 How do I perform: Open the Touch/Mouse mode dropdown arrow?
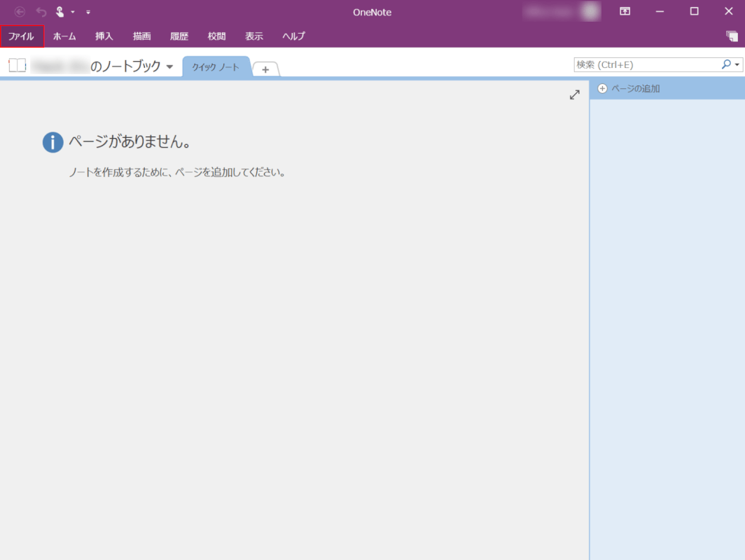pos(73,12)
